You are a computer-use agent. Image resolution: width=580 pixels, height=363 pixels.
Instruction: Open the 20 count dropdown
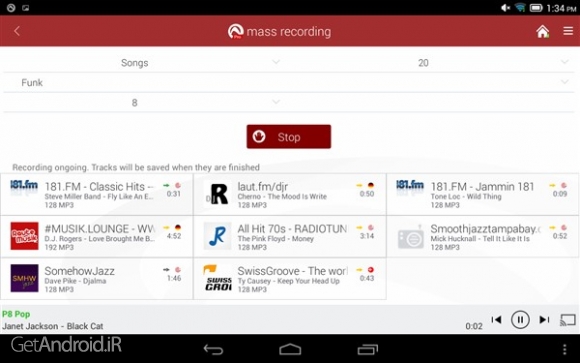(431, 63)
